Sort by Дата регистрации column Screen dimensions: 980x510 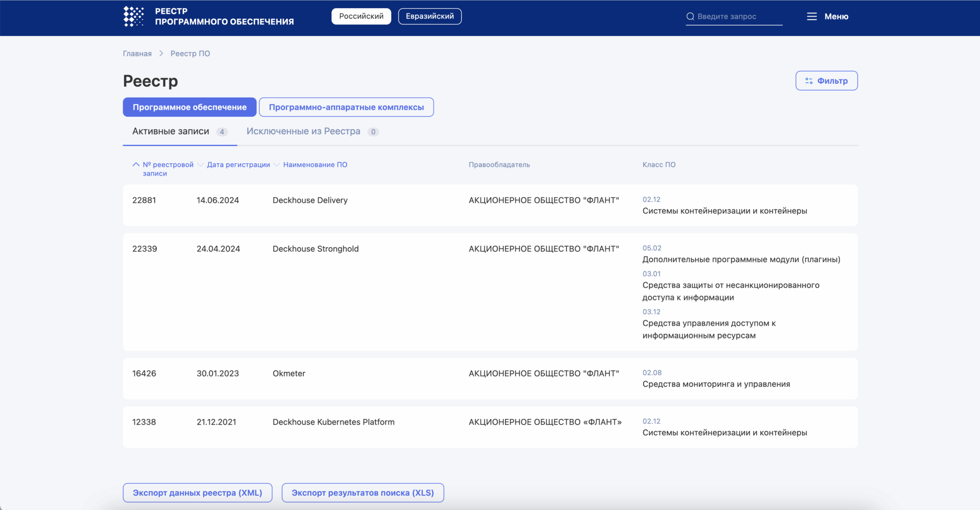pyautogui.click(x=238, y=165)
